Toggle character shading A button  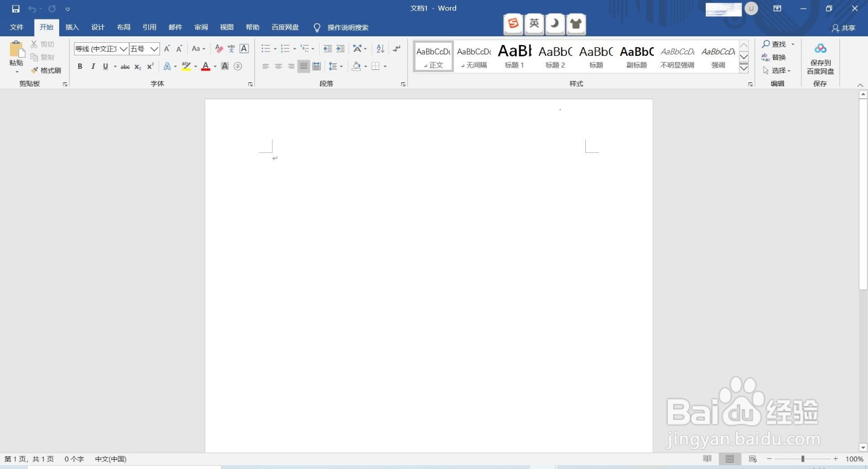225,66
